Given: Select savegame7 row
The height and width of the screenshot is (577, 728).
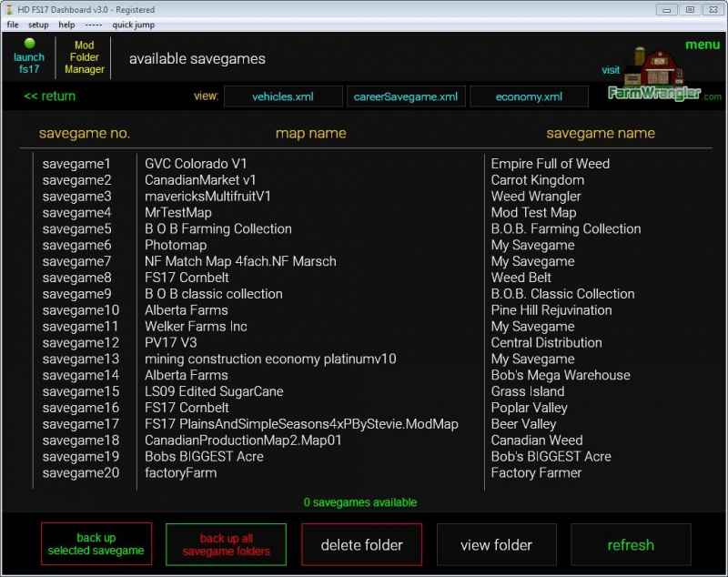Looking at the screenshot, I should pyautogui.click(x=76, y=261).
